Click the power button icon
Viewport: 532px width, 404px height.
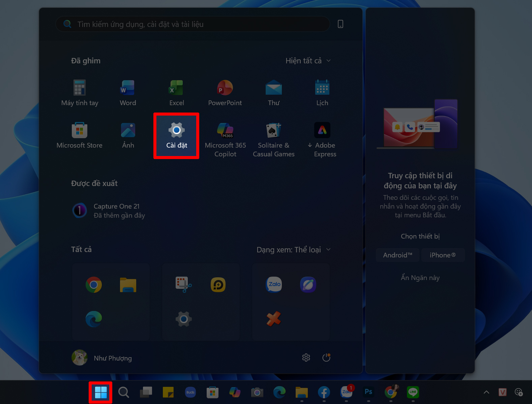tap(326, 358)
